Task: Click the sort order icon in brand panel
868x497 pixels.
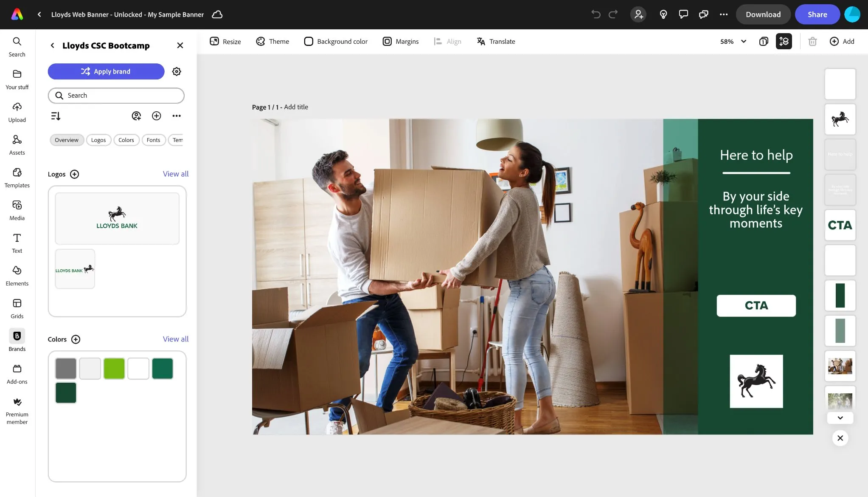Action: tap(56, 116)
